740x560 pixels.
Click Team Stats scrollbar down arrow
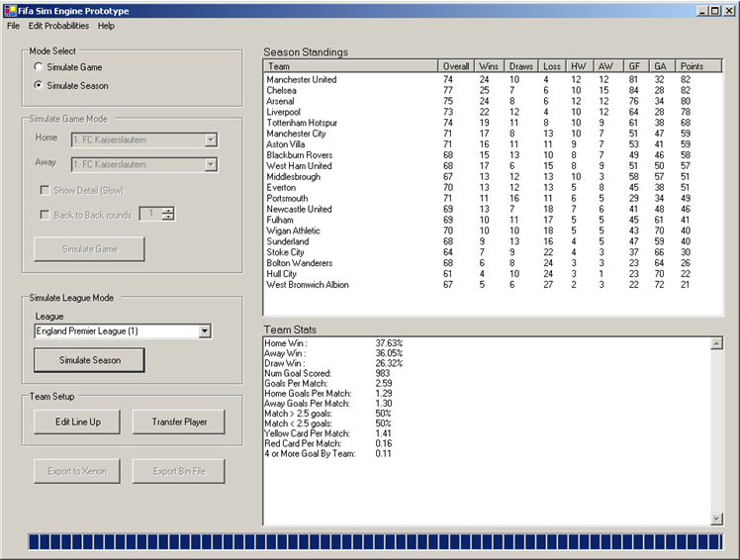pyautogui.click(x=716, y=518)
